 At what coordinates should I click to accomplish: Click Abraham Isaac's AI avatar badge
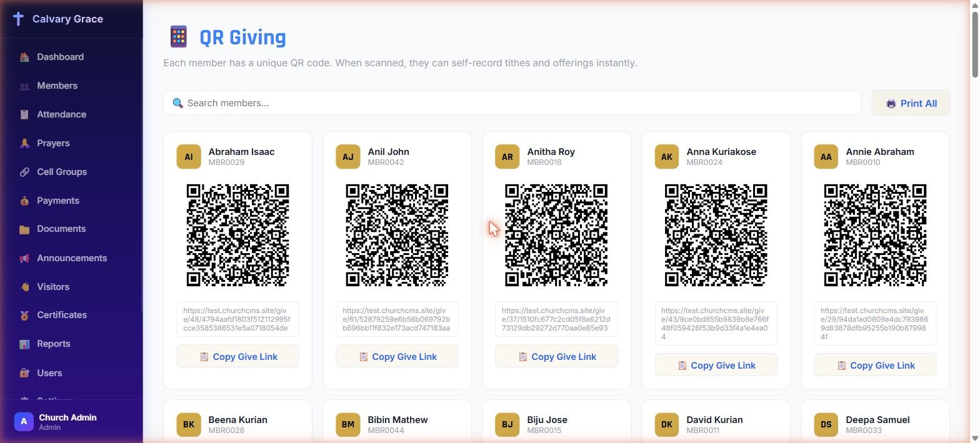coord(189,157)
